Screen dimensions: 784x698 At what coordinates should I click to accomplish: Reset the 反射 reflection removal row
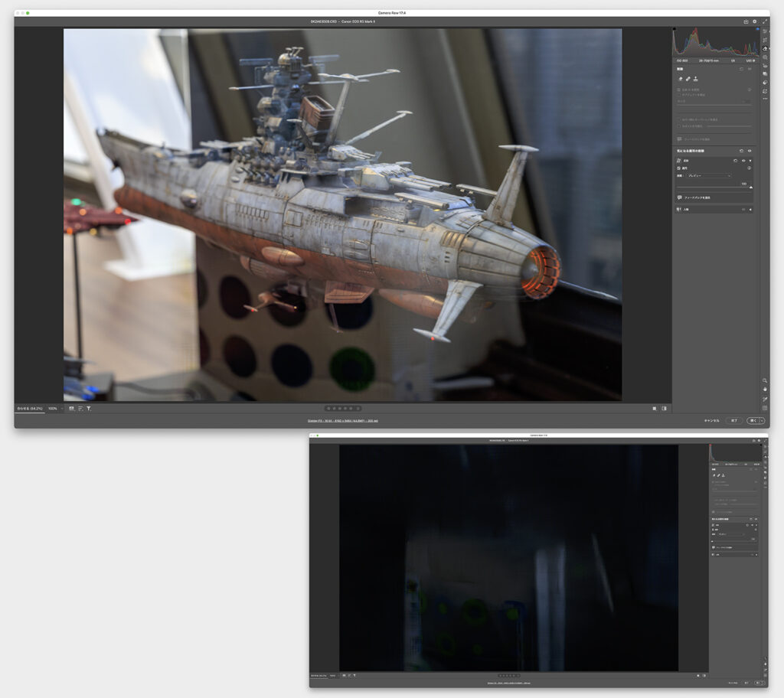736,161
